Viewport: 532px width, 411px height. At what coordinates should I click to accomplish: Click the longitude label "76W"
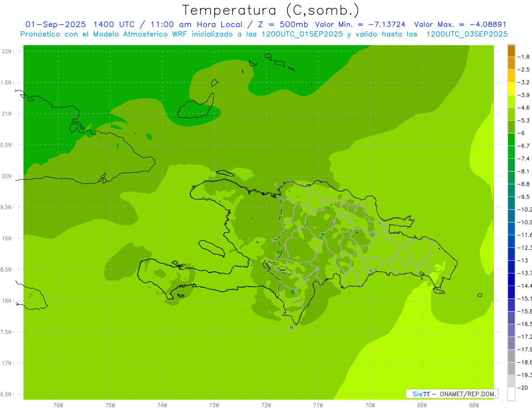pyautogui.click(x=58, y=405)
